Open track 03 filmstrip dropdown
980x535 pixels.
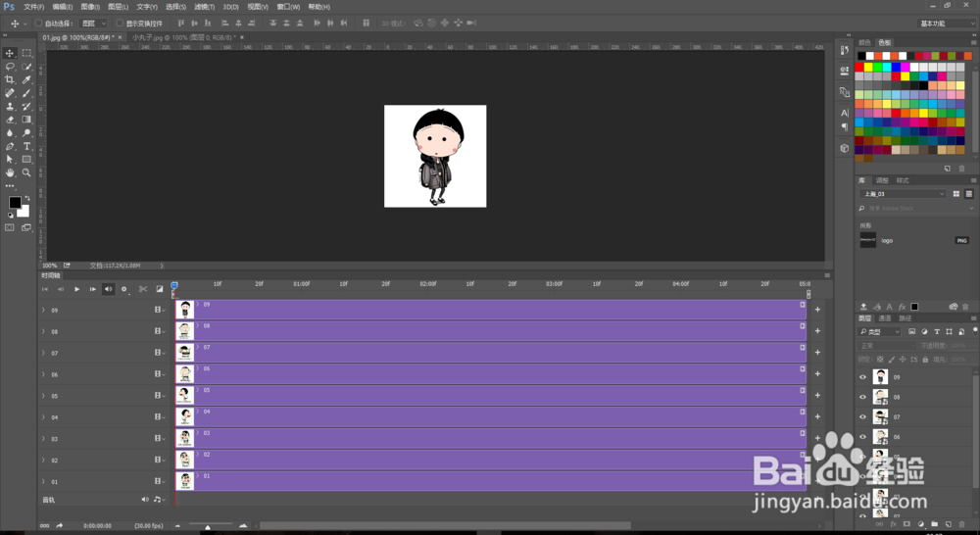(x=160, y=438)
